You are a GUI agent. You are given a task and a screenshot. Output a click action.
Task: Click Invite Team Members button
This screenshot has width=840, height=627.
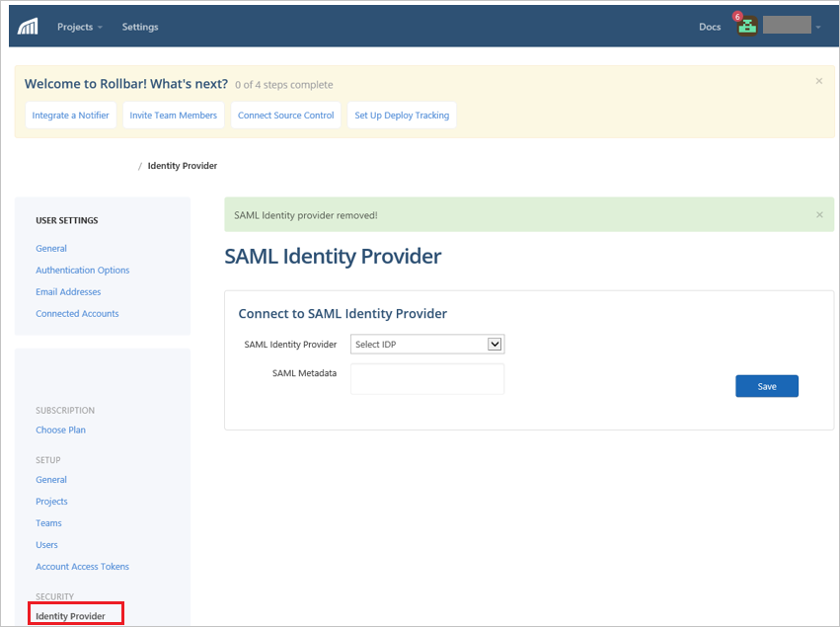point(174,116)
